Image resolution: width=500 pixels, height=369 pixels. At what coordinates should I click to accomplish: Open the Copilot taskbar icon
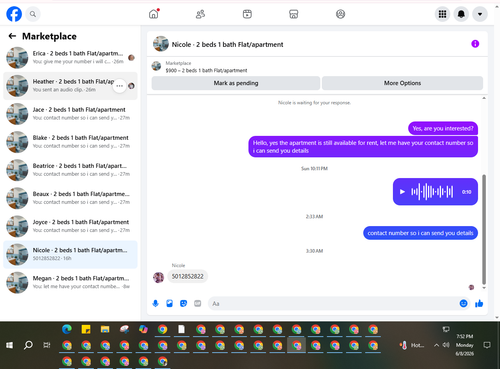point(143,329)
